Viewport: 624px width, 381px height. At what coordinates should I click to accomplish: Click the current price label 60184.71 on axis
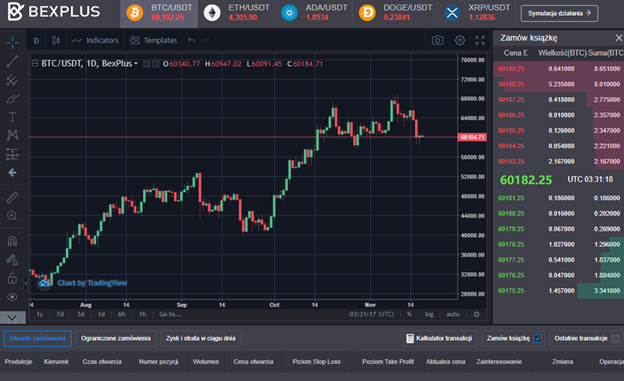click(472, 137)
